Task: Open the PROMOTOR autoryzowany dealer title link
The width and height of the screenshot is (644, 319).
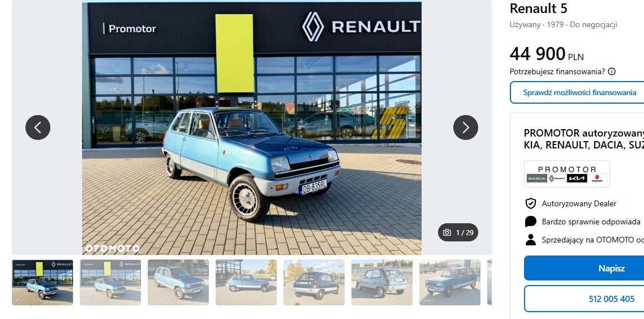Action: click(x=583, y=139)
